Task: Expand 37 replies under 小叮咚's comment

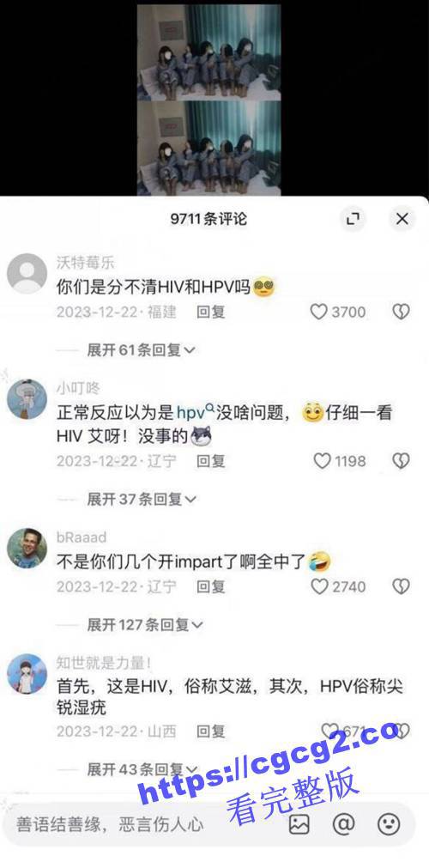Action: pyautogui.click(x=142, y=500)
